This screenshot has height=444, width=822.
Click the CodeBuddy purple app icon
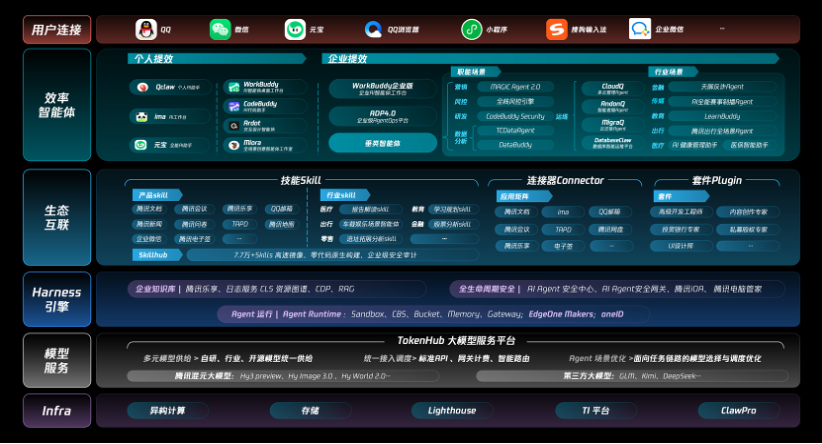tap(234, 106)
